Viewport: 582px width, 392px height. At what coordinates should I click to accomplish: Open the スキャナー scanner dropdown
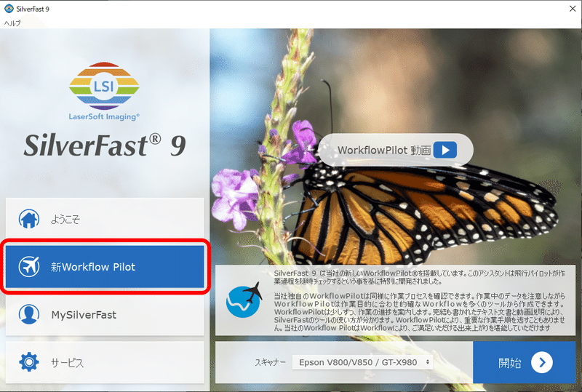362,362
